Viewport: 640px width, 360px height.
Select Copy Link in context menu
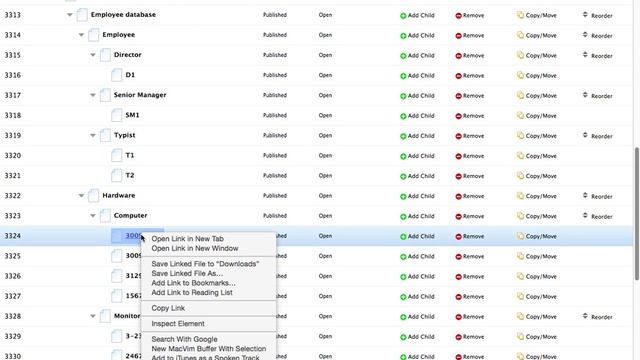point(168,308)
